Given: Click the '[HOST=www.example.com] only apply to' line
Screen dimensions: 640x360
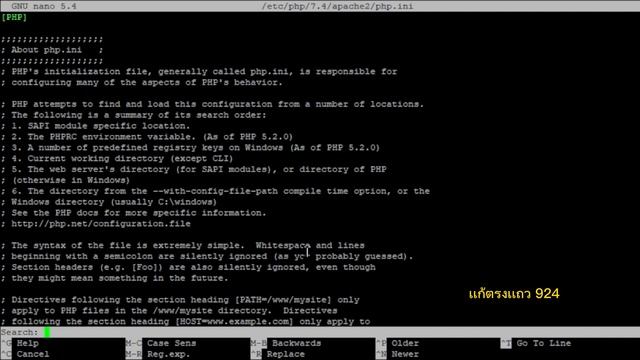Looking at the screenshot, I should [x=185, y=322].
